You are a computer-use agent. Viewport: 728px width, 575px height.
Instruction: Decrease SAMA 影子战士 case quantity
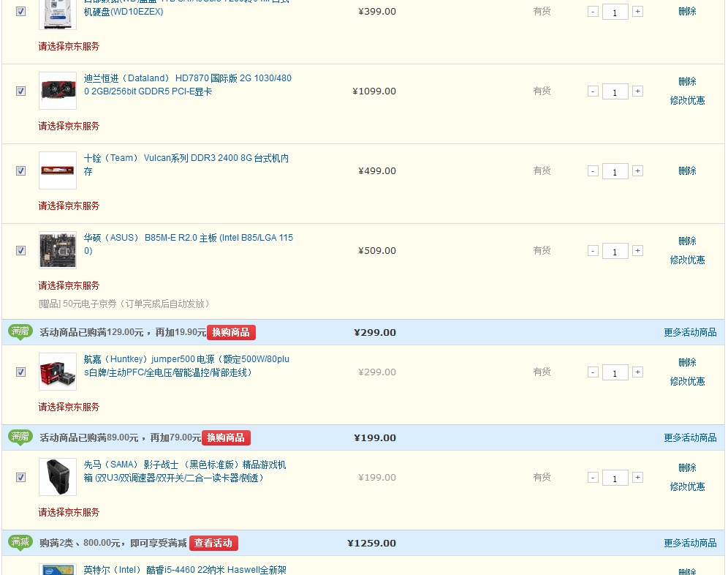[593, 478]
